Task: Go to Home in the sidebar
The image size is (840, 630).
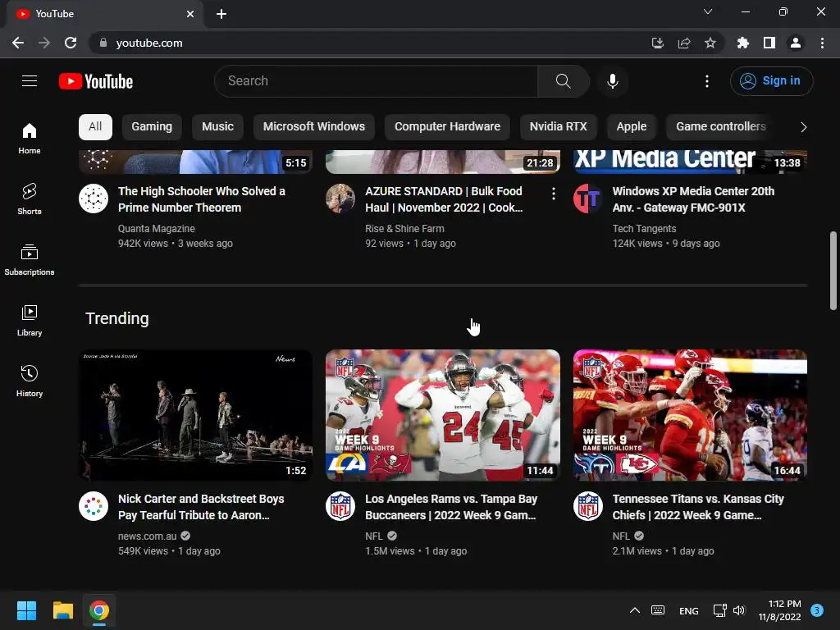Action: coord(30,138)
